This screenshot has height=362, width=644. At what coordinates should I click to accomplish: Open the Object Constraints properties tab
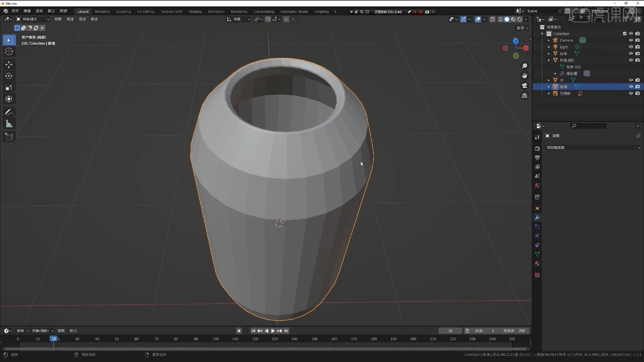coord(537,245)
